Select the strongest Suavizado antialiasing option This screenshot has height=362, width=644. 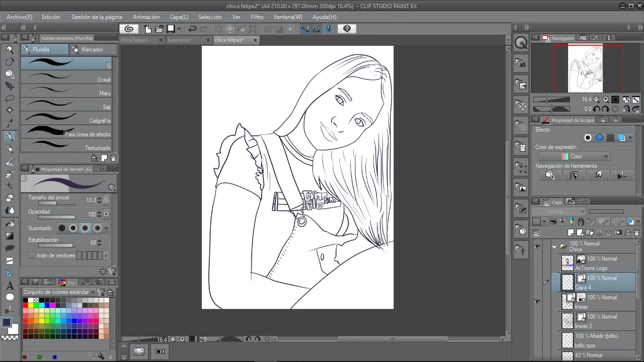98,228
